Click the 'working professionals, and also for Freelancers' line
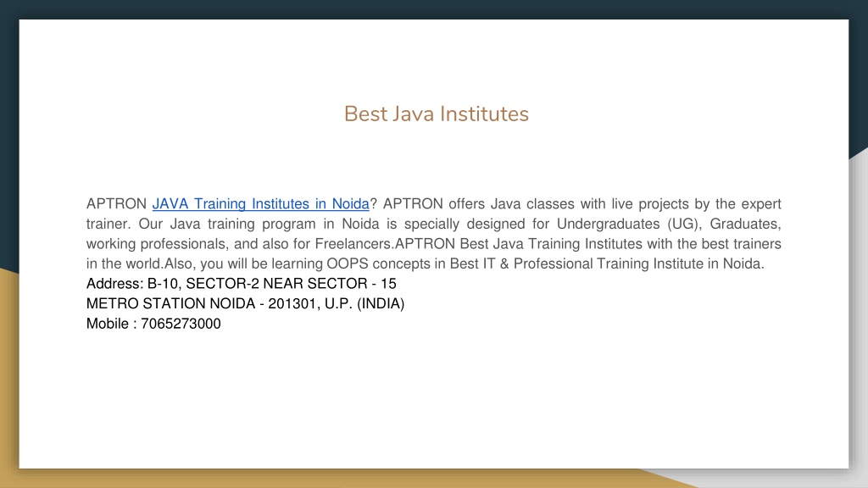Viewport: 868px width, 488px height. (433, 244)
